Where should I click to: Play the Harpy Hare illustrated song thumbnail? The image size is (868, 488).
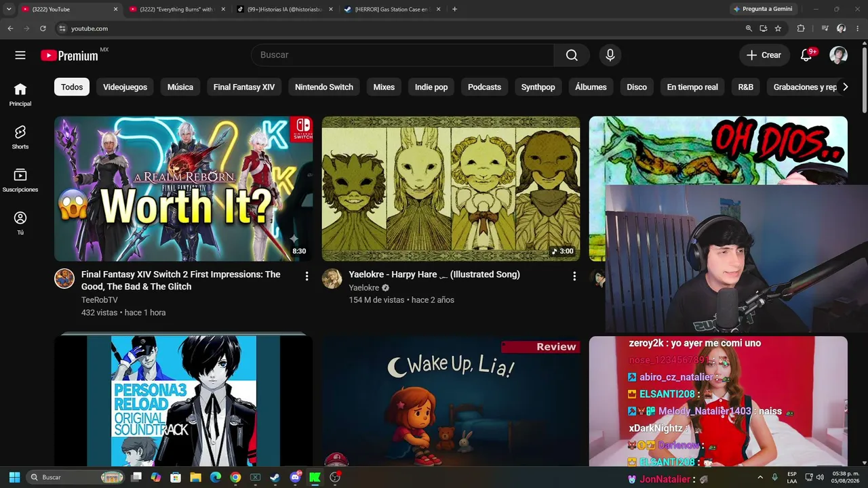pyautogui.click(x=451, y=188)
